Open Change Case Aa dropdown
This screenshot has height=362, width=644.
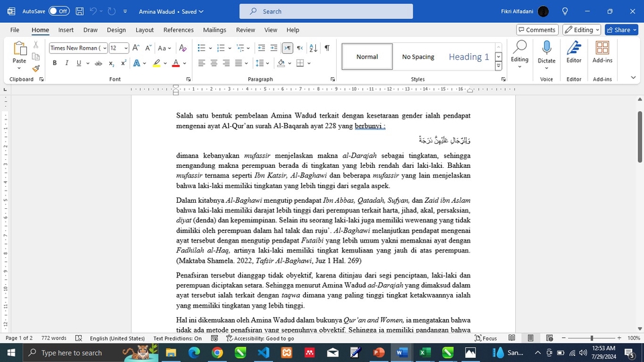point(164,48)
